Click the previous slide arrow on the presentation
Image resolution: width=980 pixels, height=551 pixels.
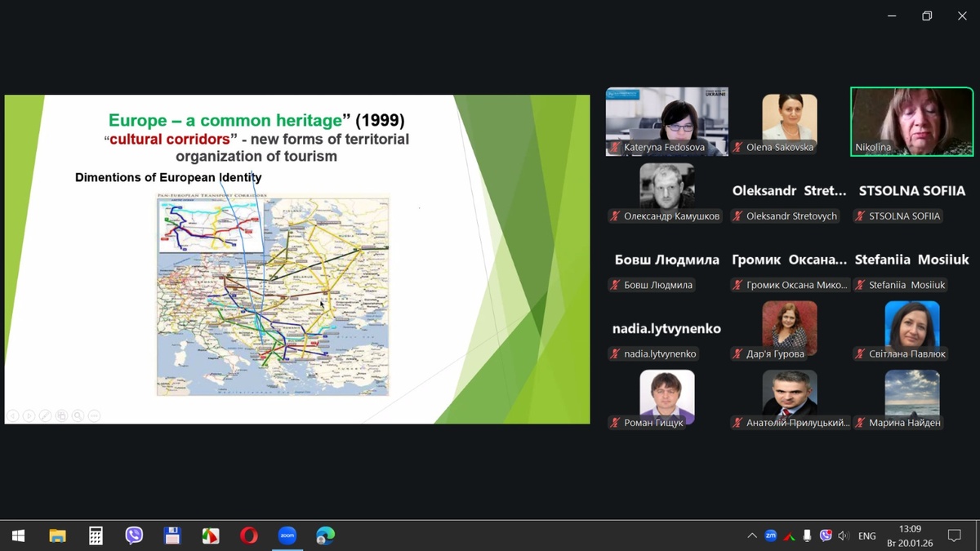(x=13, y=415)
